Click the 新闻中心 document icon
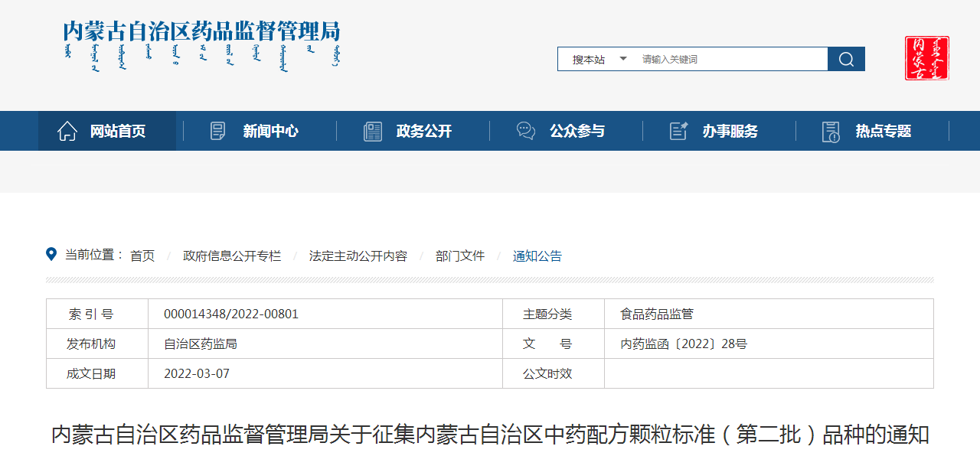 (218, 131)
